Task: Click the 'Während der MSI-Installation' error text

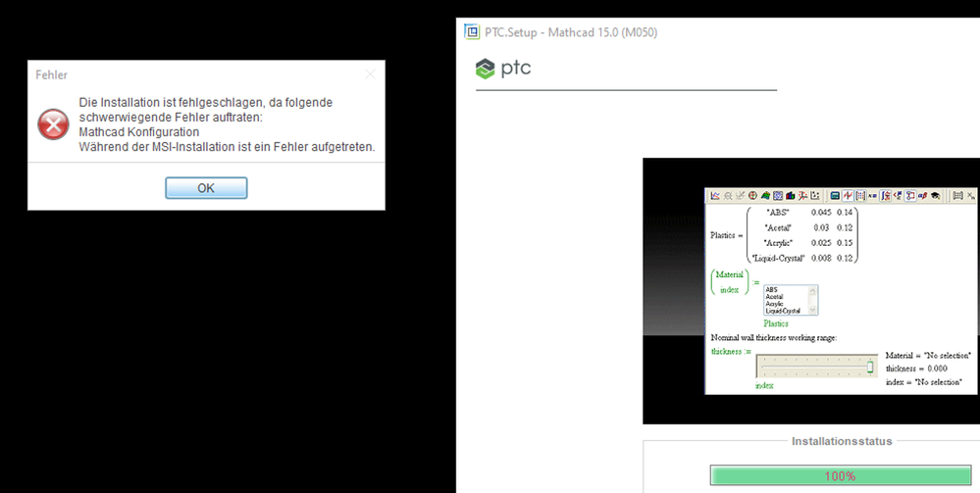Action: [227, 147]
